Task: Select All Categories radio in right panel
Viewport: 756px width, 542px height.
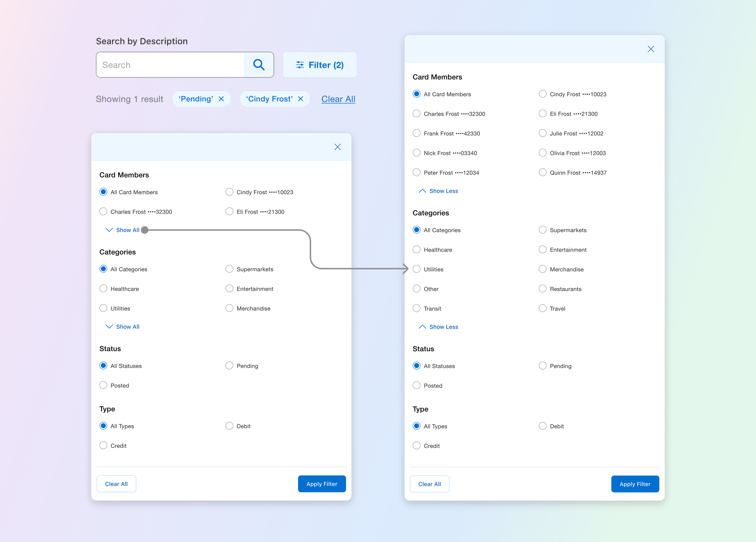Action: tap(417, 230)
